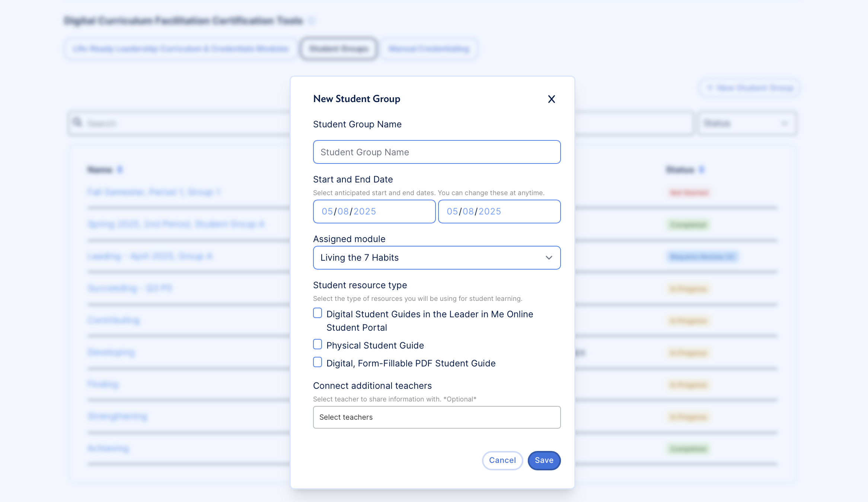868x502 pixels.
Task: Click the New Student Group button
Action: (x=750, y=88)
